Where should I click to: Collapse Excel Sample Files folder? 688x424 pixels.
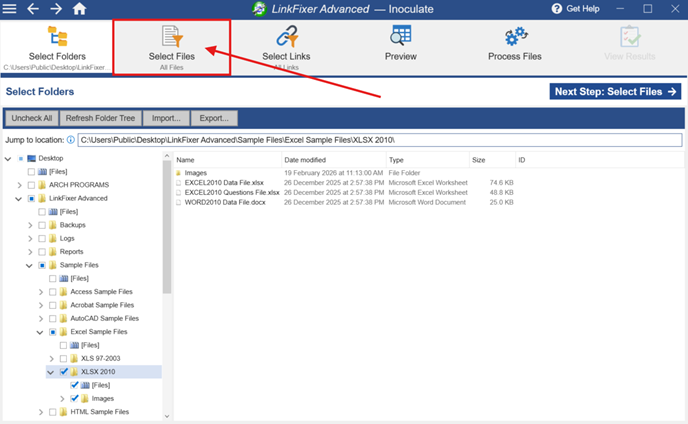click(x=40, y=332)
